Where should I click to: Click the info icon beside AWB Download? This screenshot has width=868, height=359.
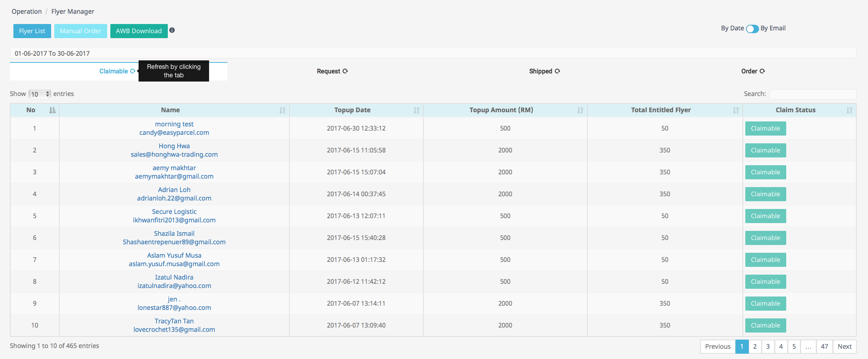pos(172,30)
